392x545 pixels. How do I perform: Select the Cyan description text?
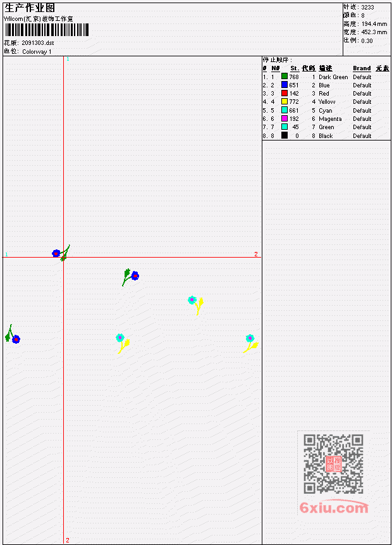(326, 111)
